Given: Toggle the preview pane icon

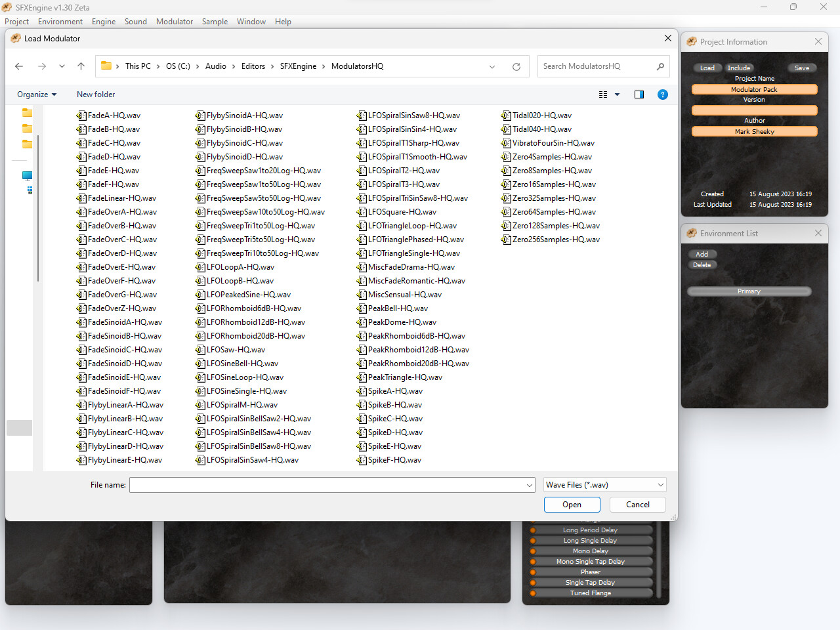Looking at the screenshot, I should coord(639,94).
